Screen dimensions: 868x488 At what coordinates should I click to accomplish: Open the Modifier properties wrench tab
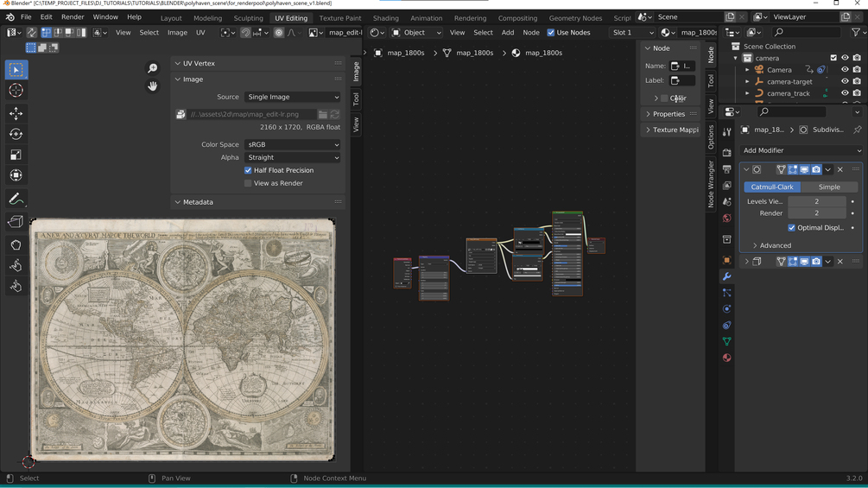coord(726,276)
